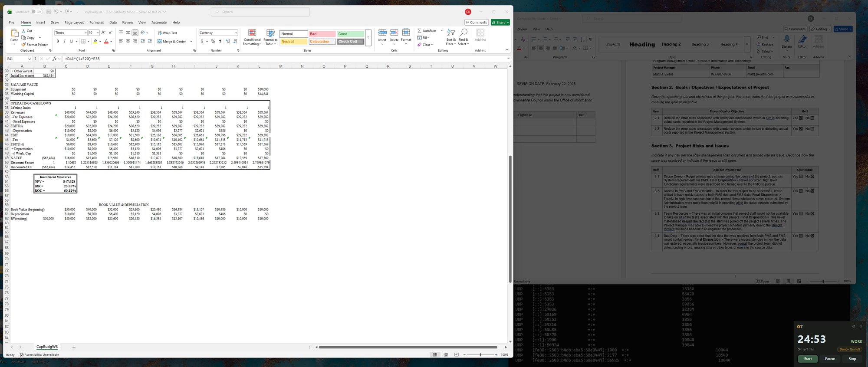Image resolution: width=868 pixels, height=367 pixels.
Task: Click the Comments button in Excel
Action: click(477, 23)
